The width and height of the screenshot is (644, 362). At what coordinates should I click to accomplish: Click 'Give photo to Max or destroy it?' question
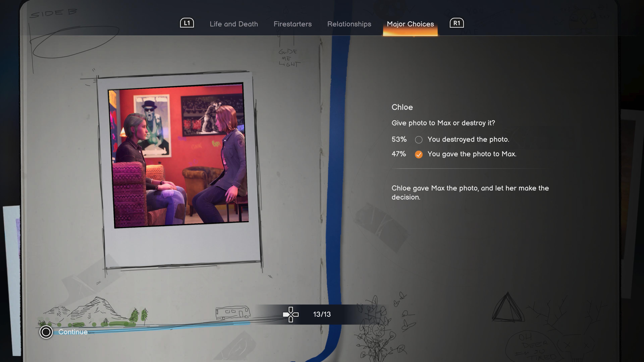443,123
